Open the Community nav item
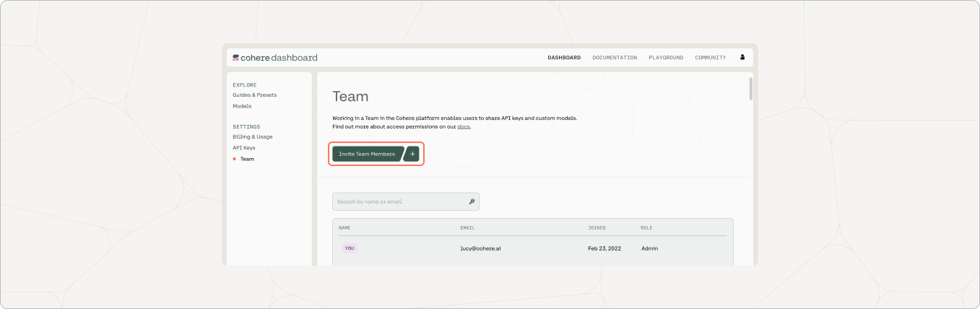Screen dimensions: 980x309 point(711,58)
